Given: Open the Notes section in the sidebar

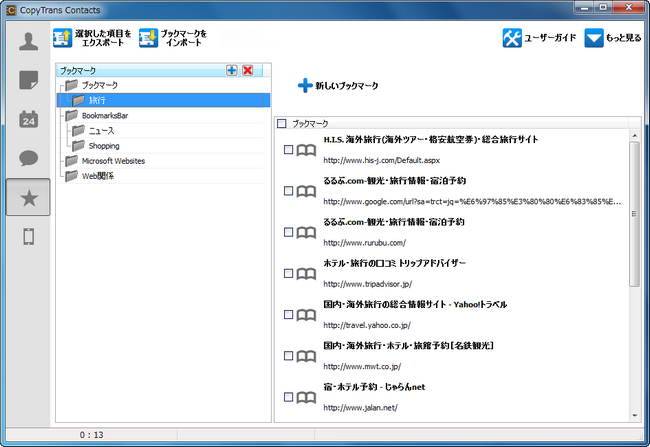Looking at the screenshot, I should click(x=28, y=80).
